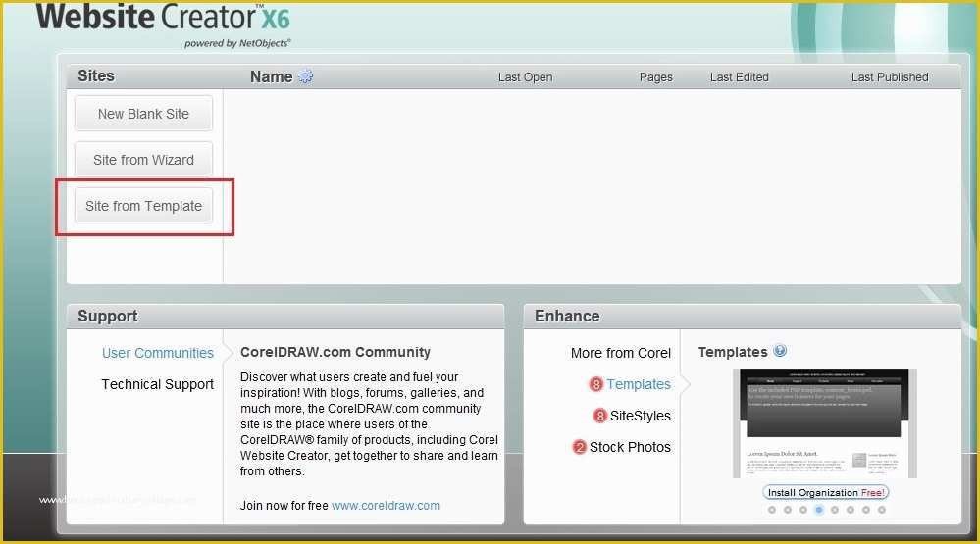Go to second template carousel dot
This screenshot has height=544, width=980.
[788, 510]
